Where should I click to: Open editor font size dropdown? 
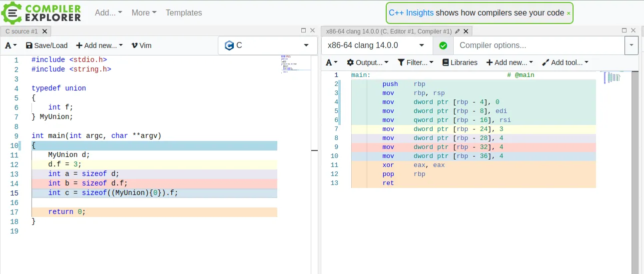coord(11,45)
